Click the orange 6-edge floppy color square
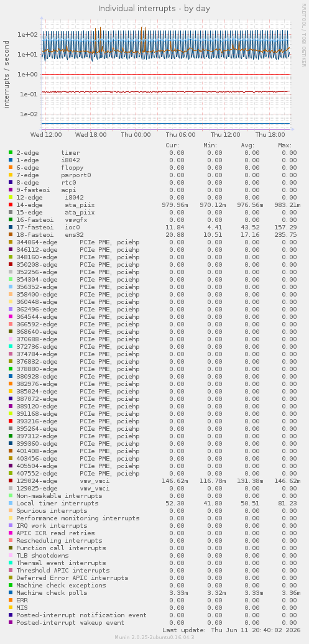The image size is (309, 644). tap(11, 168)
